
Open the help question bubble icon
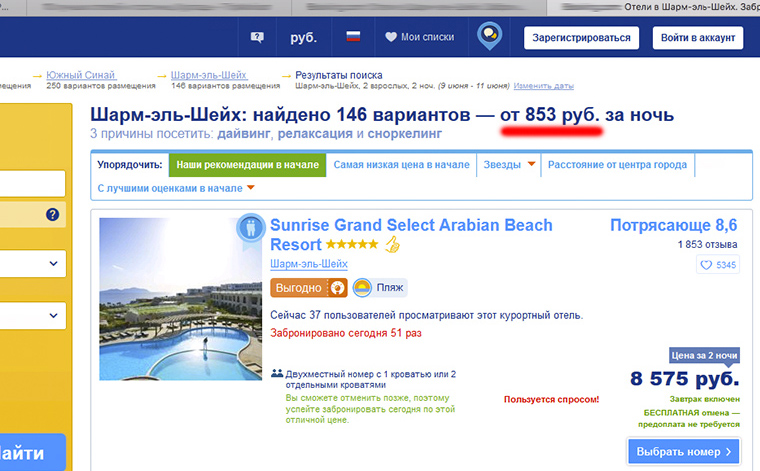pos(257,37)
